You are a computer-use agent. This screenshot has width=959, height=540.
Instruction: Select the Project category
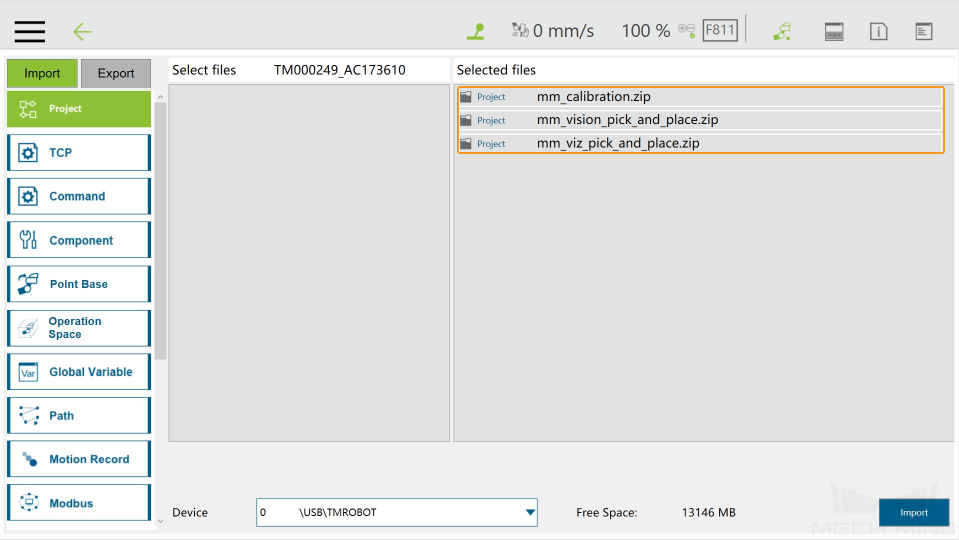point(79,109)
